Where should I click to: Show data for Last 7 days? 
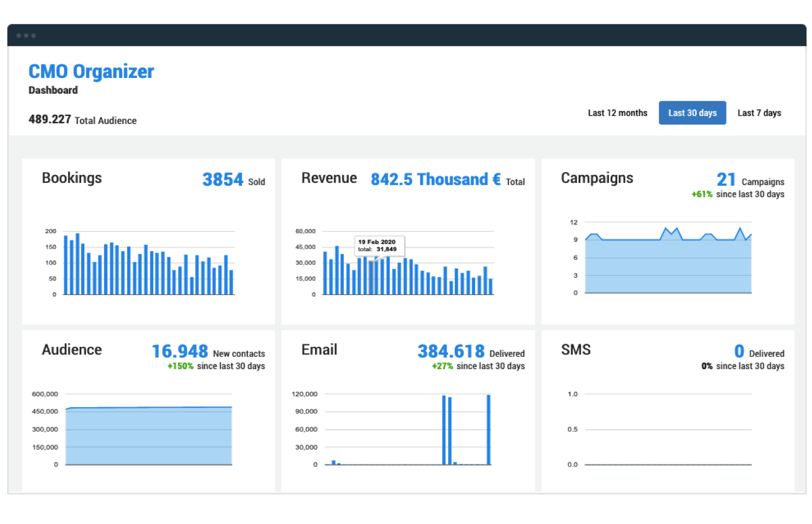[759, 113]
